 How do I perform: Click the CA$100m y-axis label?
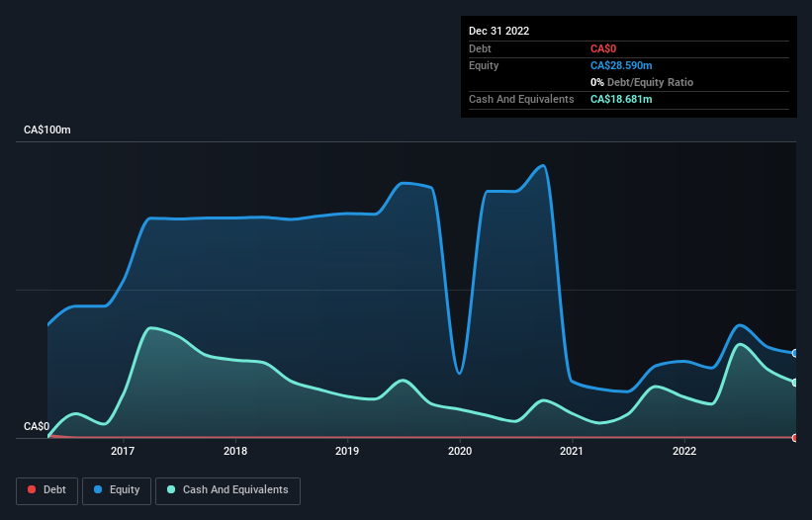click(x=47, y=130)
